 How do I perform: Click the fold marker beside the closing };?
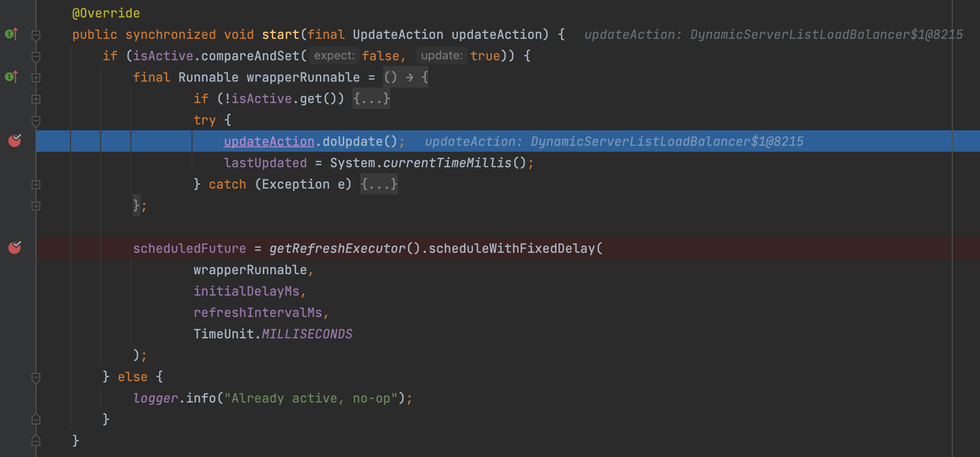pyautogui.click(x=35, y=206)
